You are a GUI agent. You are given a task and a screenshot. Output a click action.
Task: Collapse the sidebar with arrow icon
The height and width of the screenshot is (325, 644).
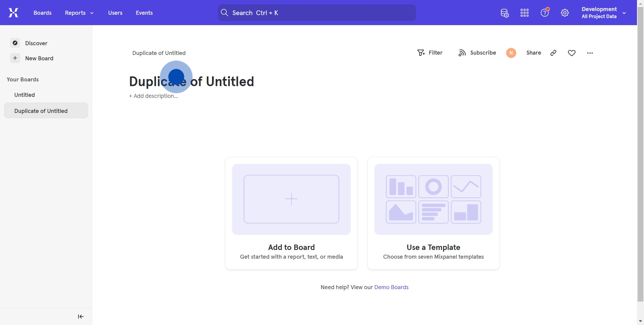pos(81,317)
